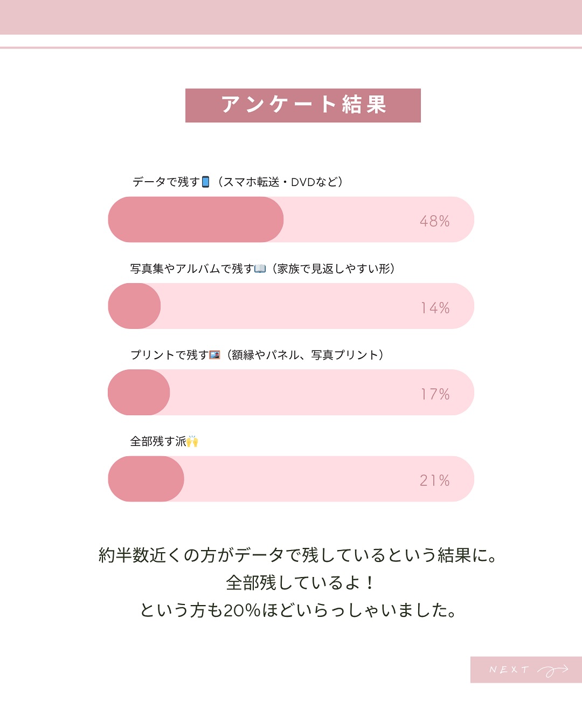Select the 21% value on the fourth bar
Image resolution: width=582 pixels, height=728 pixels.
(x=434, y=480)
